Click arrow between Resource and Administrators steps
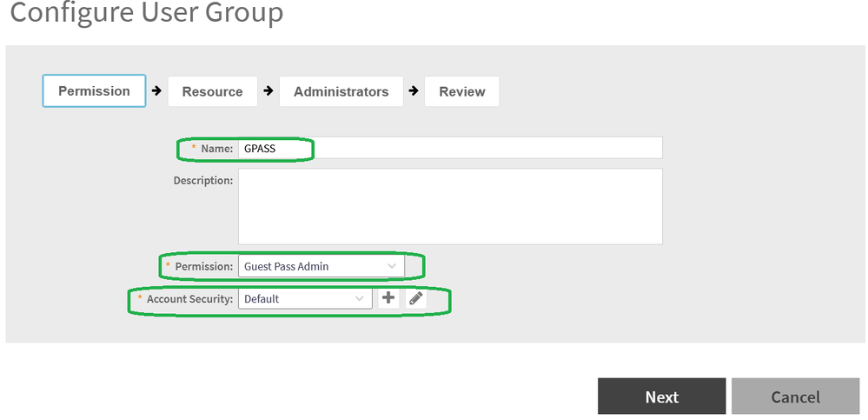Image resolution: width=868 pixels, height=420 pixels. [268, 90]
